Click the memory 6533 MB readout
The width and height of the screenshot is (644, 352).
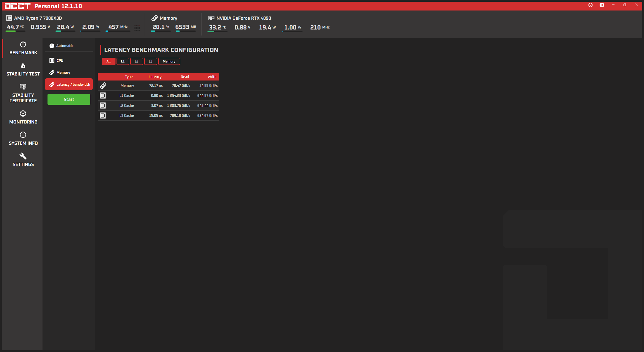[186, 27]
